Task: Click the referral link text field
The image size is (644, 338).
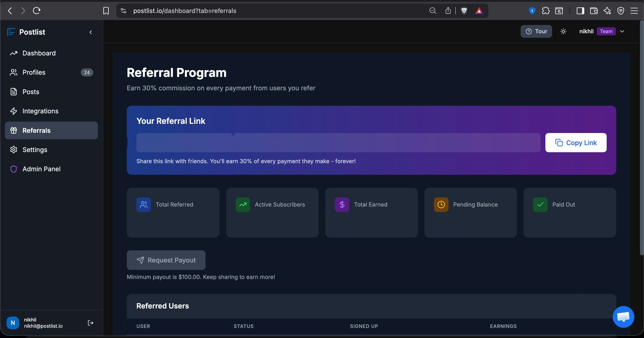Action: pos(338,143)
